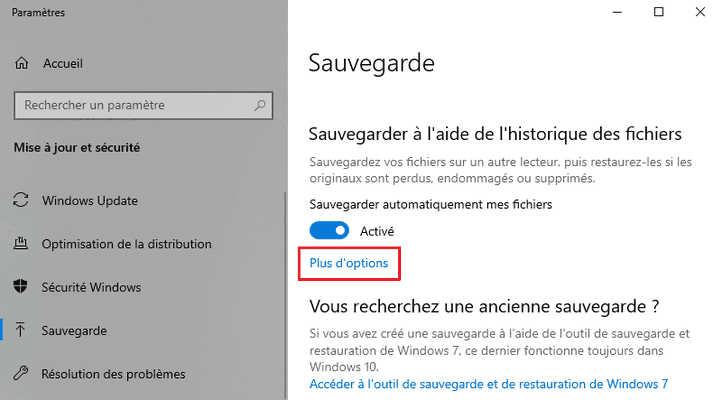
Task: Disable automatic file backup toggle
Action: point(329,231)
